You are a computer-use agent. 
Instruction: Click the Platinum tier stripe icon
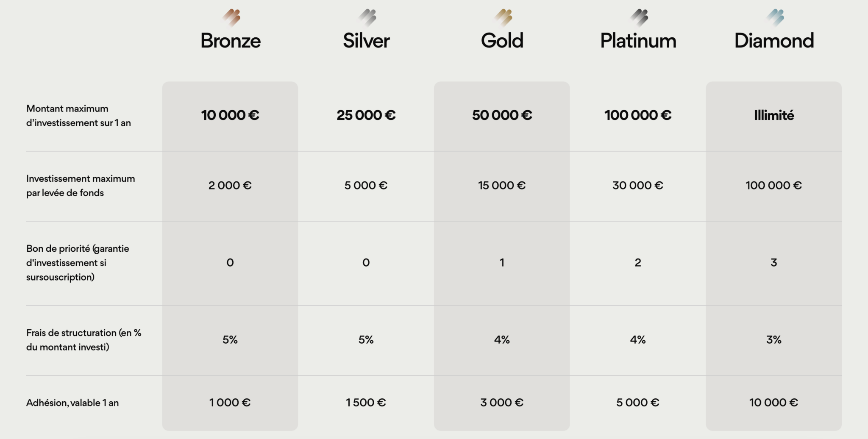click(639, 17)
